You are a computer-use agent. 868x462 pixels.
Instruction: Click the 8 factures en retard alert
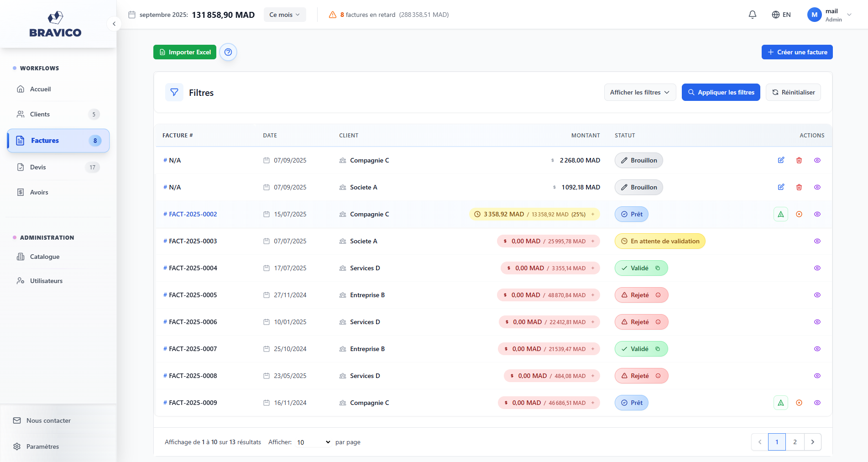(x=388, y=15)
